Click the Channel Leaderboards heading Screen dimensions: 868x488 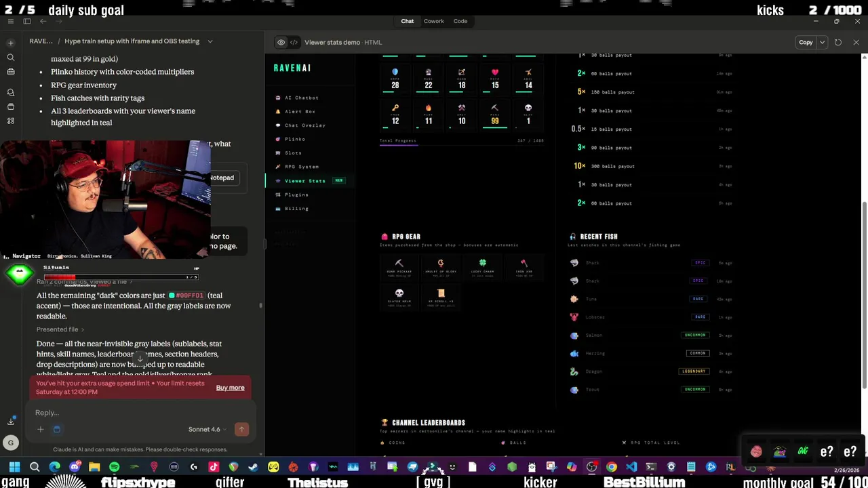click(x=429, y=423)
